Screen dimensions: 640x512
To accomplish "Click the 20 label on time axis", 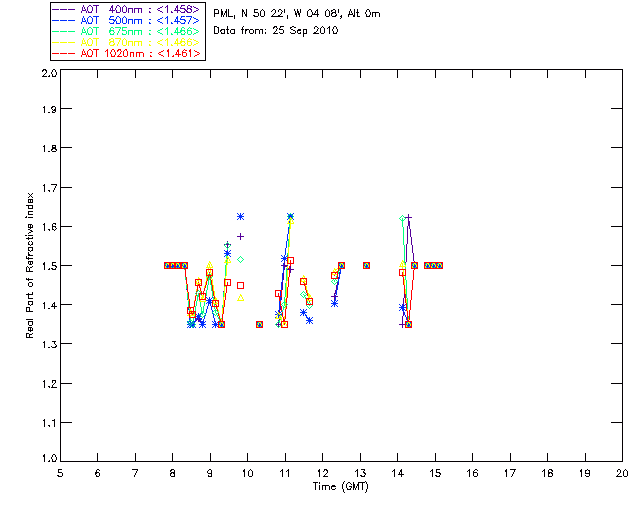I will pos(622,474).
